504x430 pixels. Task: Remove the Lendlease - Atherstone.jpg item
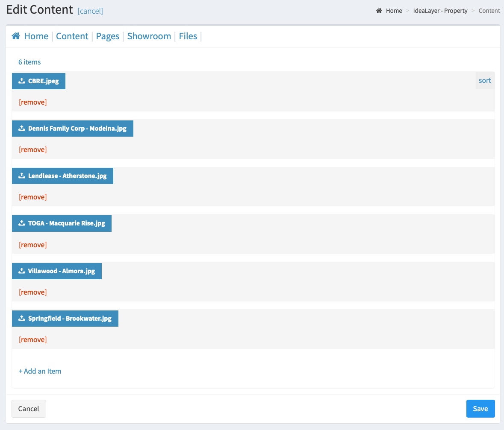pyautogui.click(x=33, y=197)
